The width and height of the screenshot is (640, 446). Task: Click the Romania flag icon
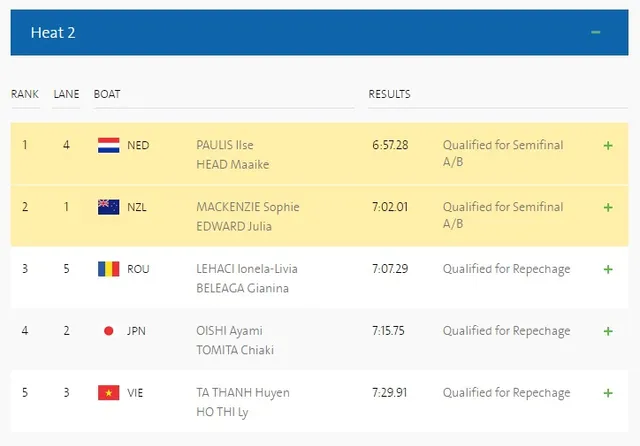[x=109, y=269]
